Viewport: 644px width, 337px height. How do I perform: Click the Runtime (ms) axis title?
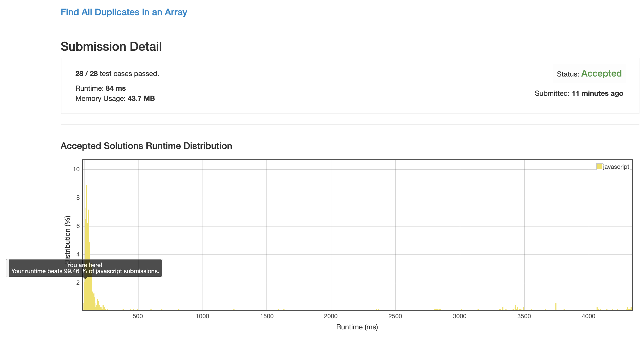click(x=357, y=327)
